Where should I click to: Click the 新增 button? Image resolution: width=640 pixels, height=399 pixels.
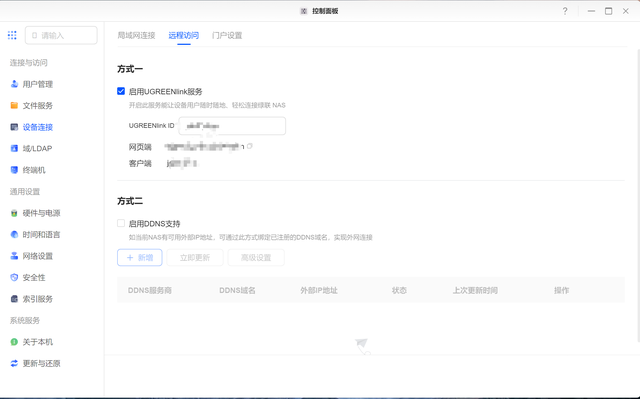(140, 257)
